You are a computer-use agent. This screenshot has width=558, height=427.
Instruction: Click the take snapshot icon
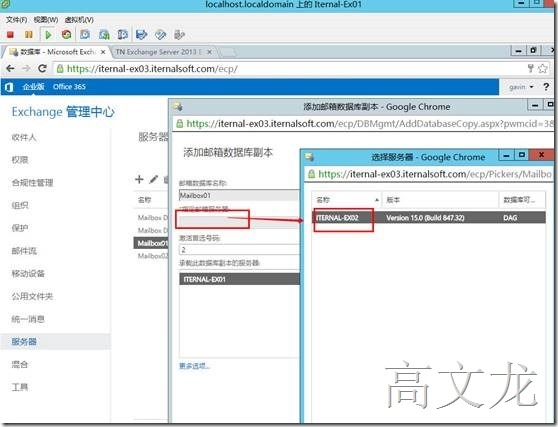pos(85,35)
